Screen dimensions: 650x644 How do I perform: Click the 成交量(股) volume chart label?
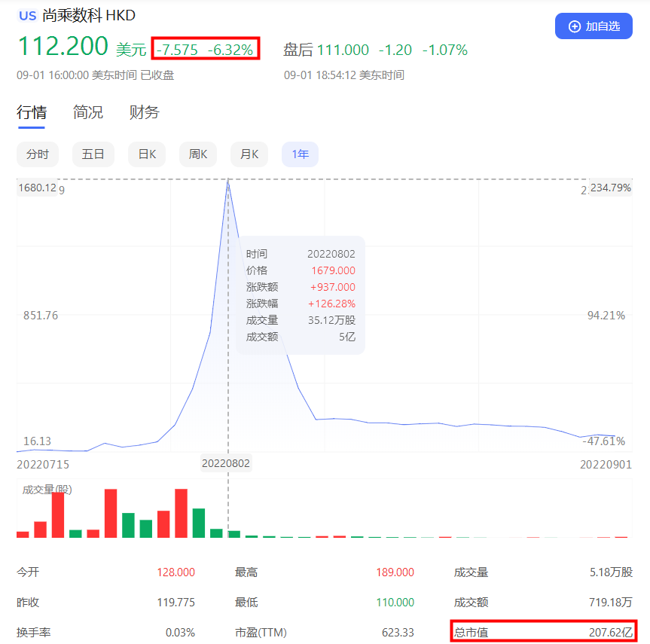pyautogui.click(x=47, y=490)
